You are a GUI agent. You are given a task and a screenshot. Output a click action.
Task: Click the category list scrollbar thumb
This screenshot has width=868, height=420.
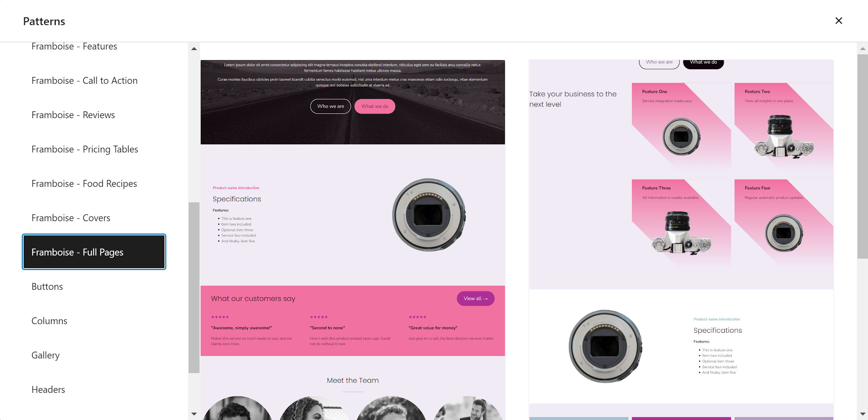point(194,287)
